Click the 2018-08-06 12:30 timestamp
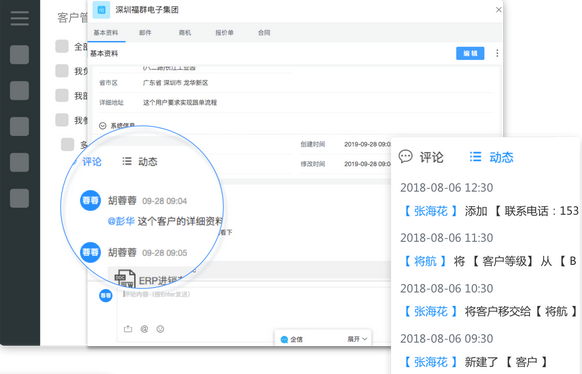The height and width of the screenshot is (374, 582). pyautogui.click(x=447, y=188)
